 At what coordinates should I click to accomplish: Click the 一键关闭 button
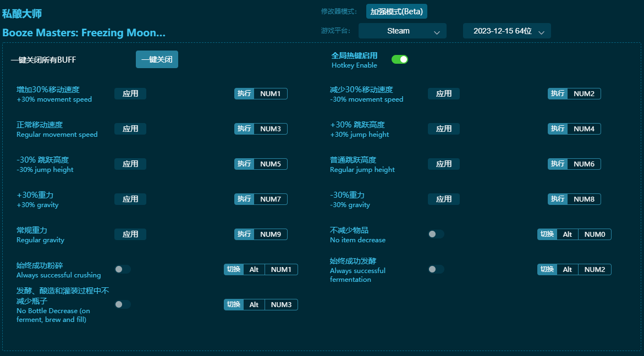click(157, 59)
